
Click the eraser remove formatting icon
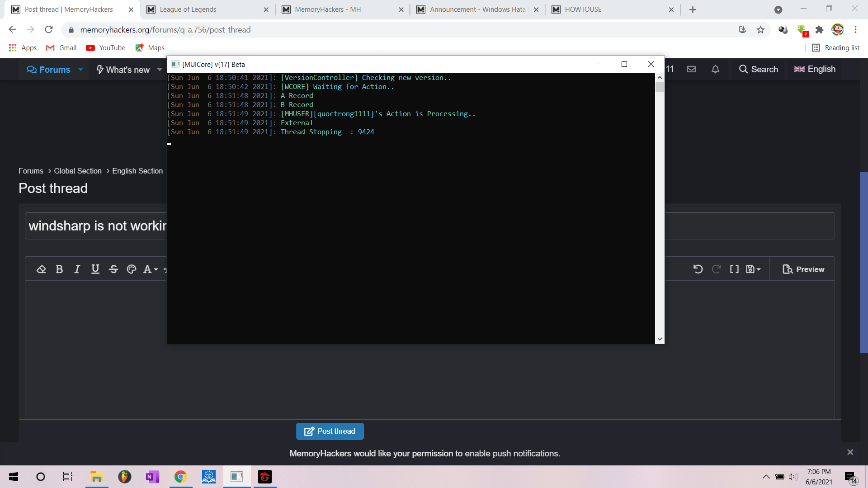pos(41,269)
